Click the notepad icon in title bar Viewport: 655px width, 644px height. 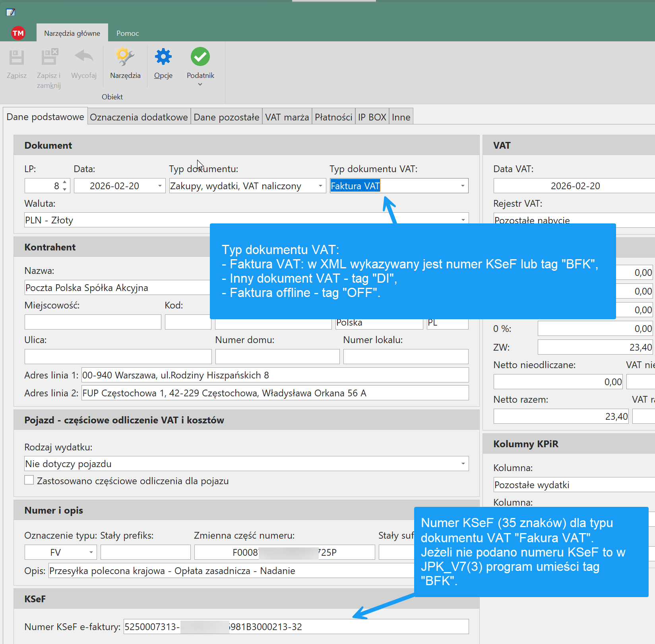click(x=11, y=12)
